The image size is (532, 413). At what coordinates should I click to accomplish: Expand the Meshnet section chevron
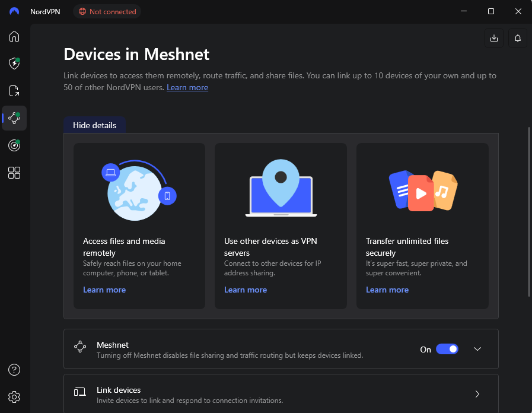click(x=477, y=349)
